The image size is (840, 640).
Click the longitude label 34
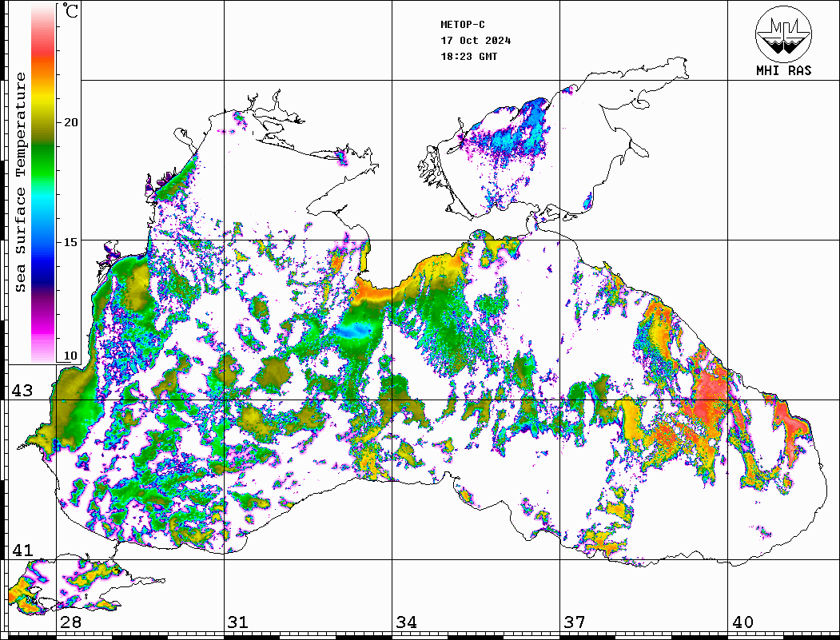click(x=406, y=622)
